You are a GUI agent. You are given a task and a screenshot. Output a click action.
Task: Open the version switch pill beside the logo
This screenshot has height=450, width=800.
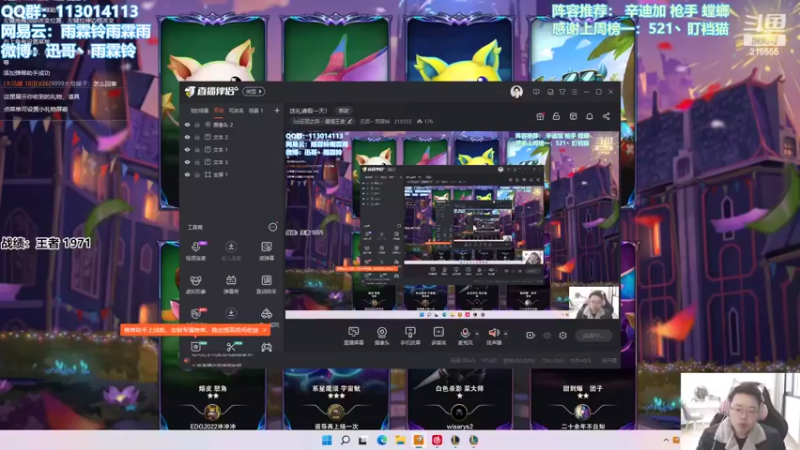coord(254,91)
